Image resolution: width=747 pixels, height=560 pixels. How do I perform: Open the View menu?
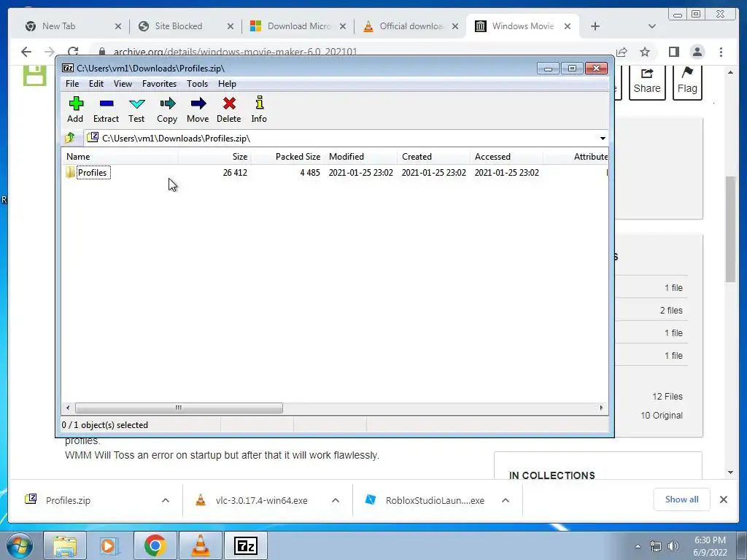123,84
